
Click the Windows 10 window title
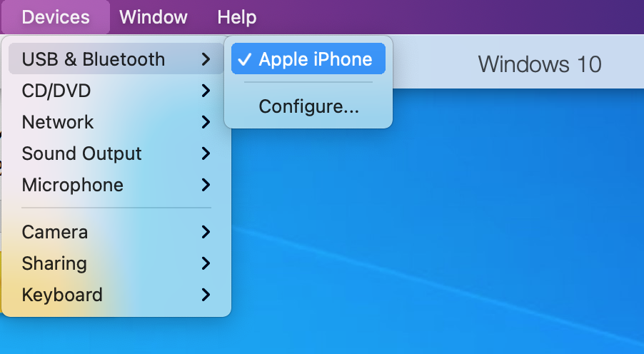540,64
